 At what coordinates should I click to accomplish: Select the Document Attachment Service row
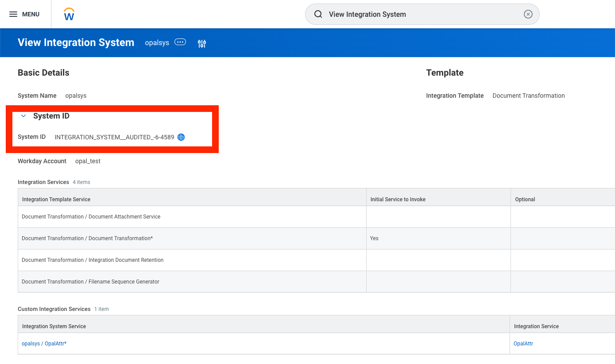click(x=316, y=217)
